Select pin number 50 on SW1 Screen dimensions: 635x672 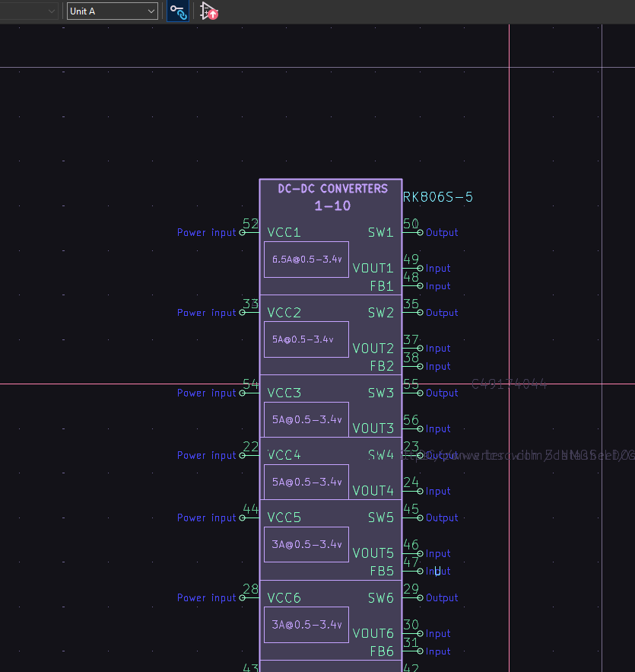pyautogui.click(x=411, y=224)
